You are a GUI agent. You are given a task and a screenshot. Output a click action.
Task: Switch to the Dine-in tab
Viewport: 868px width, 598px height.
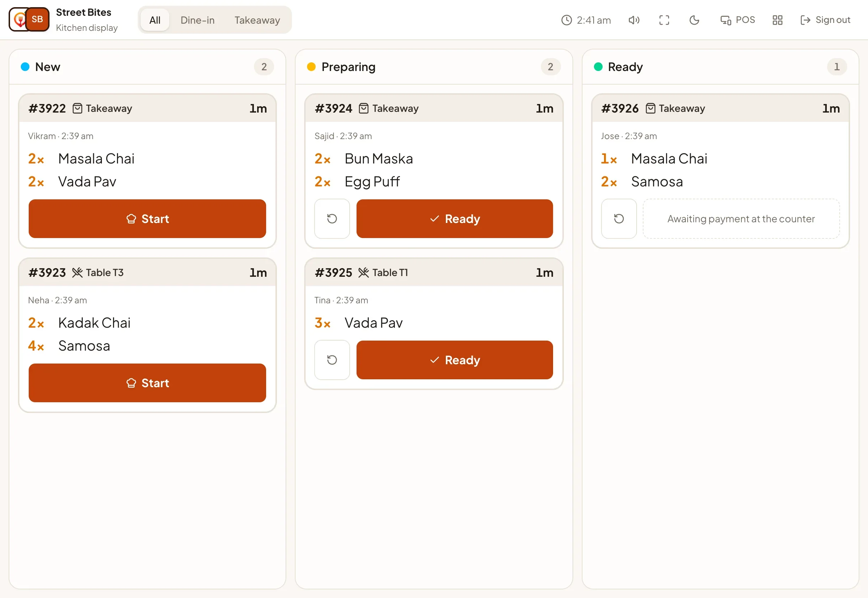pyautogui.click(x=198, y=20)
